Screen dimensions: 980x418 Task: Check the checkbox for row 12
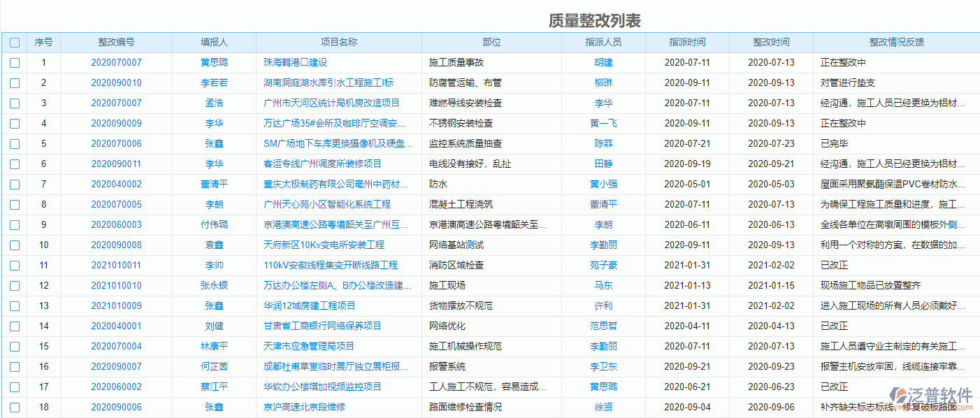pyautogui.click(x=15, y=285)
